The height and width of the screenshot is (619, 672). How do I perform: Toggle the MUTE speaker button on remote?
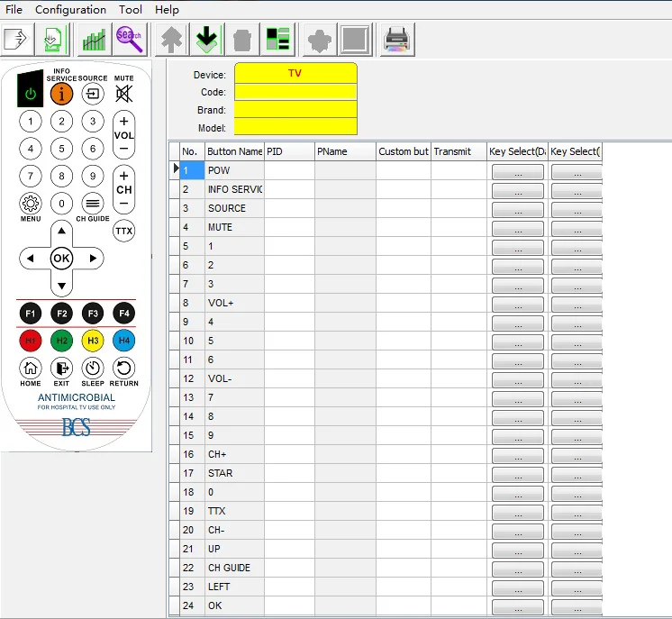(x=123, y=93)
